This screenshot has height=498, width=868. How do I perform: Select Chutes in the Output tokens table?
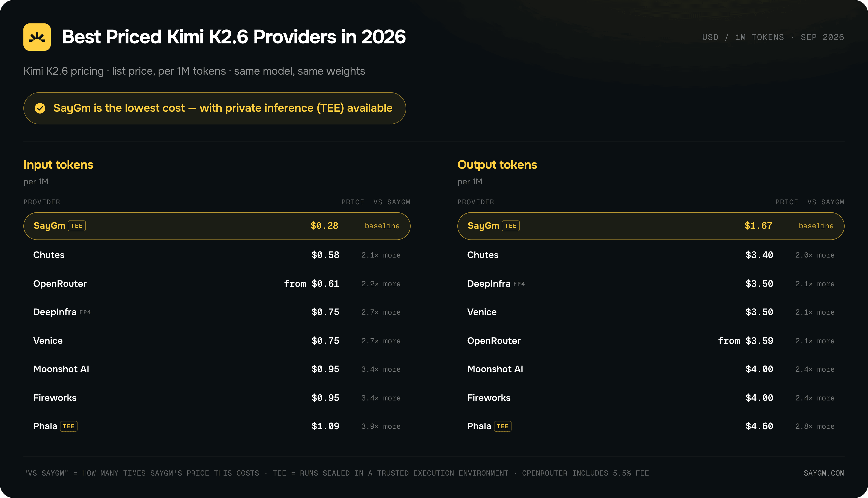(483, 255)
